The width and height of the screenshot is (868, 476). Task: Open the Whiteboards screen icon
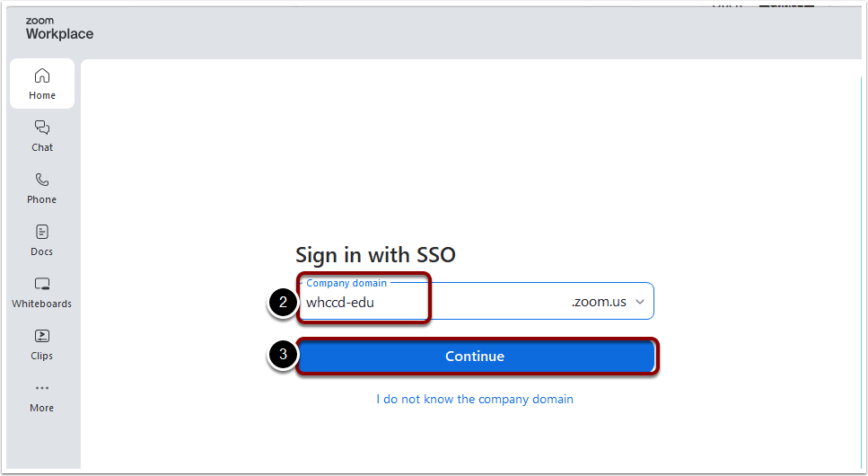42,284
